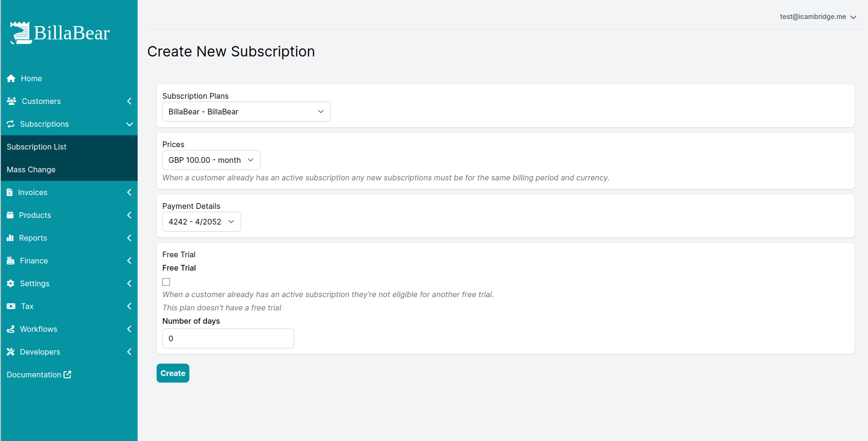This screenshot has height=441, width=868.
Task: Click the 'Create New Subscription' heading
Action: (231, 51)
